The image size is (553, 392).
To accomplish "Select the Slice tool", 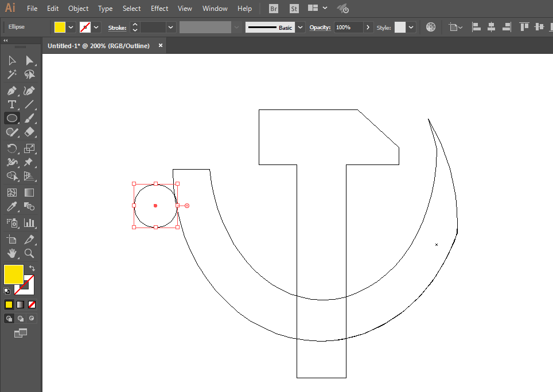I will click(29, 240).
